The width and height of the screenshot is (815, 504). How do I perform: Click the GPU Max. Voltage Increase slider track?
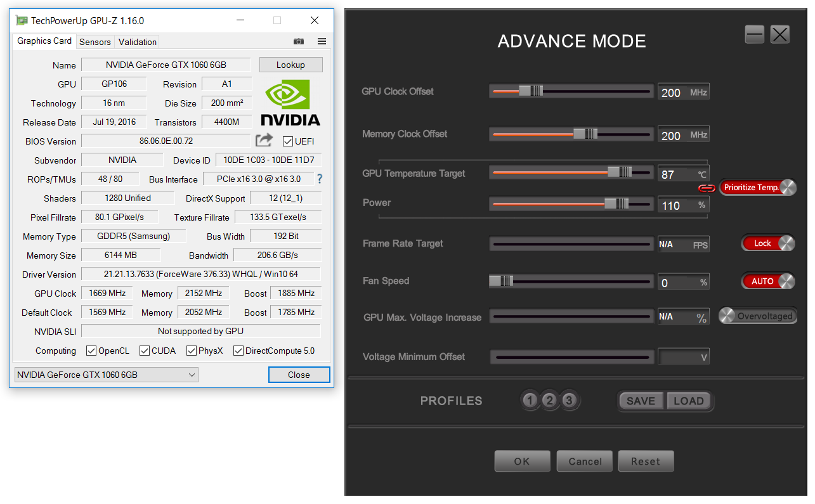pos(571,316)
